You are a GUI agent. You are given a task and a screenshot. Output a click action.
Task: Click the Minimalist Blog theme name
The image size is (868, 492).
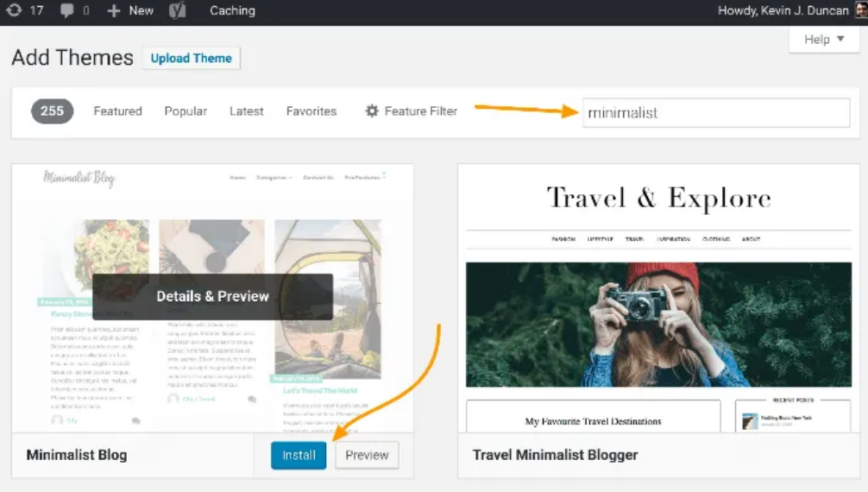pos(77,455)
